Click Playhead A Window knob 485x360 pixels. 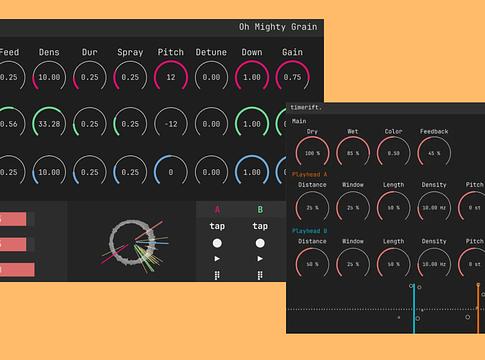click(x=353, y=207)
